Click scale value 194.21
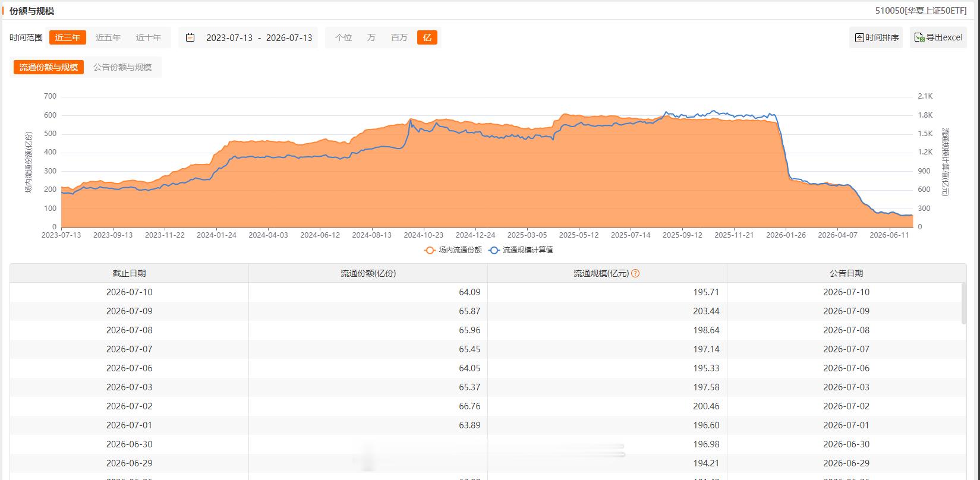This screenshot has height=480, width=980. click(x=706, y=463)
